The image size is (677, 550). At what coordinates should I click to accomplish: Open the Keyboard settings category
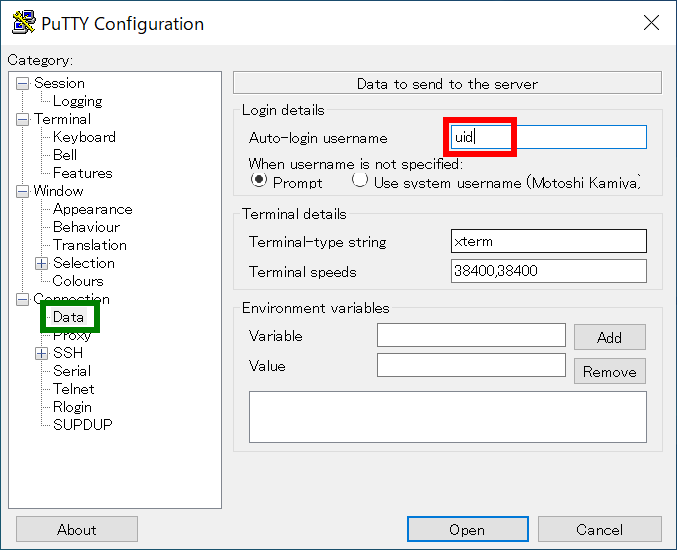coord(84,137)
